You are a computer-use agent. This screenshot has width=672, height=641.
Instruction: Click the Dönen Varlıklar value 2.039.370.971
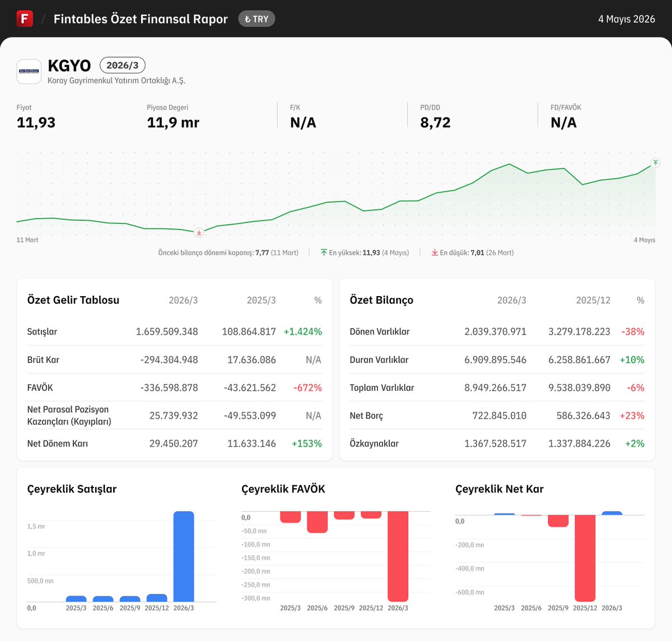[496, 331]
